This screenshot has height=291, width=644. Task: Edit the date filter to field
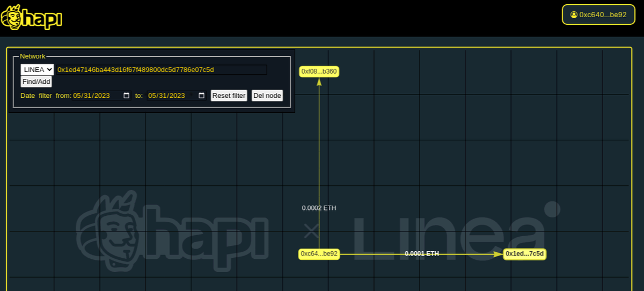click(177, 96)
